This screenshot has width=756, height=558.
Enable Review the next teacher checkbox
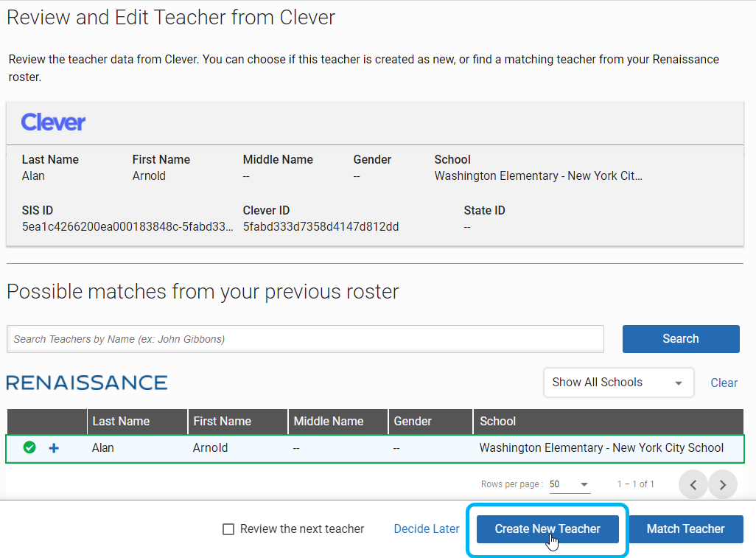(x=228, y=529)
